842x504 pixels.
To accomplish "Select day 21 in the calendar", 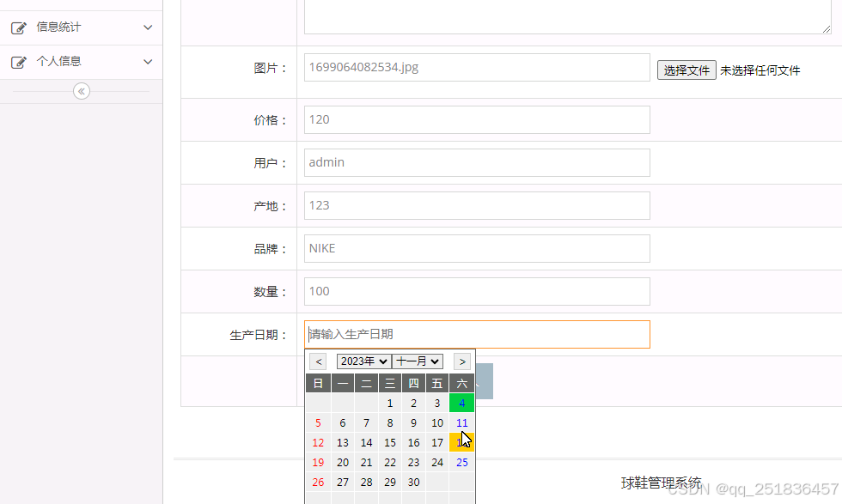I will coord(366,463).
